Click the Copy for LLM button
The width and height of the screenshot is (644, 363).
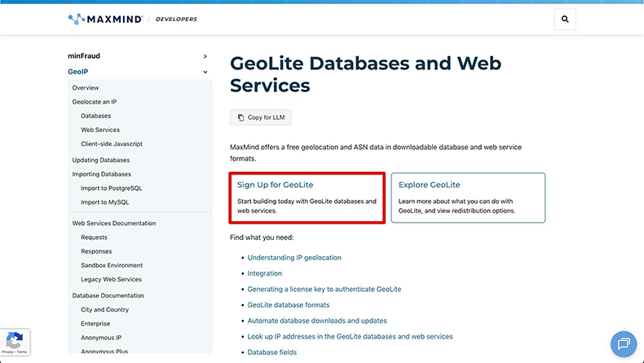tap(260, 117)
